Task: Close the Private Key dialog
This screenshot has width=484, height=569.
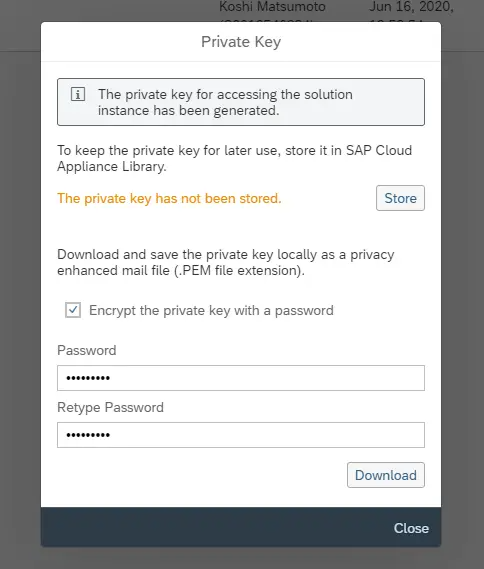Action: click(411, 528)
